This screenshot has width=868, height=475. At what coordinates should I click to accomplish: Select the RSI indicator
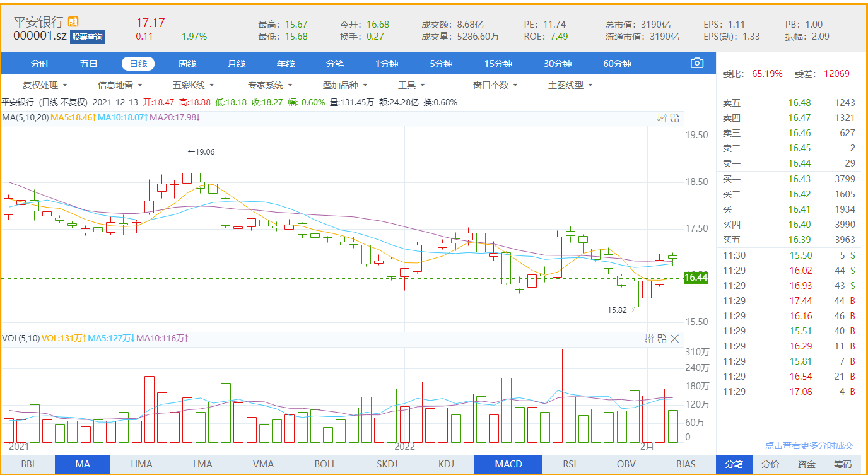569,464
